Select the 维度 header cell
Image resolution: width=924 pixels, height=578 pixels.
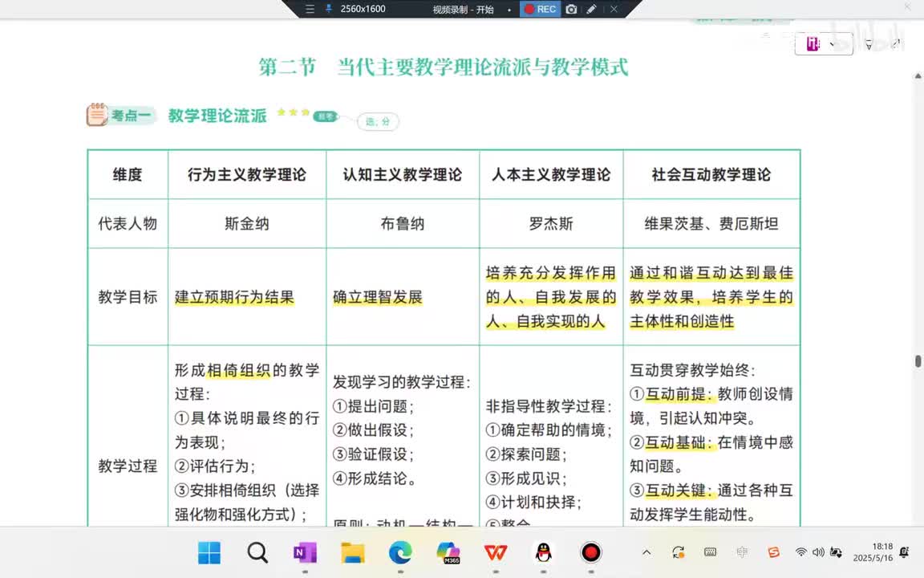(x=128, y=174)
